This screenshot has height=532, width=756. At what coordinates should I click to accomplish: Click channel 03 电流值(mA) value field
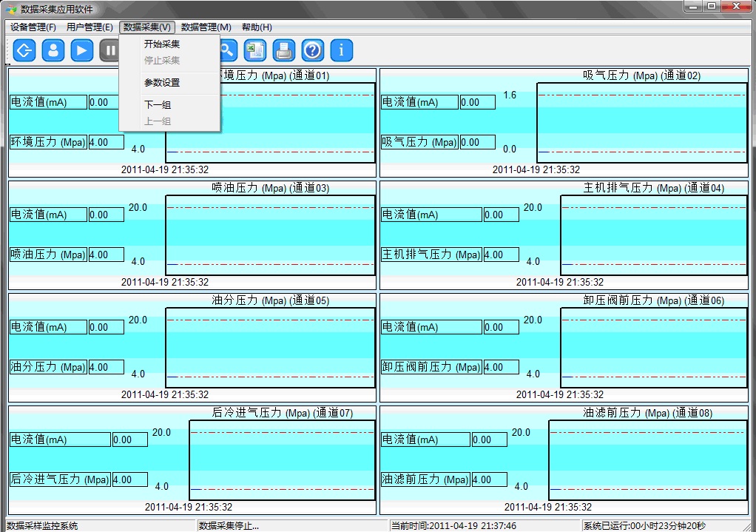click(x=106, y=215)
